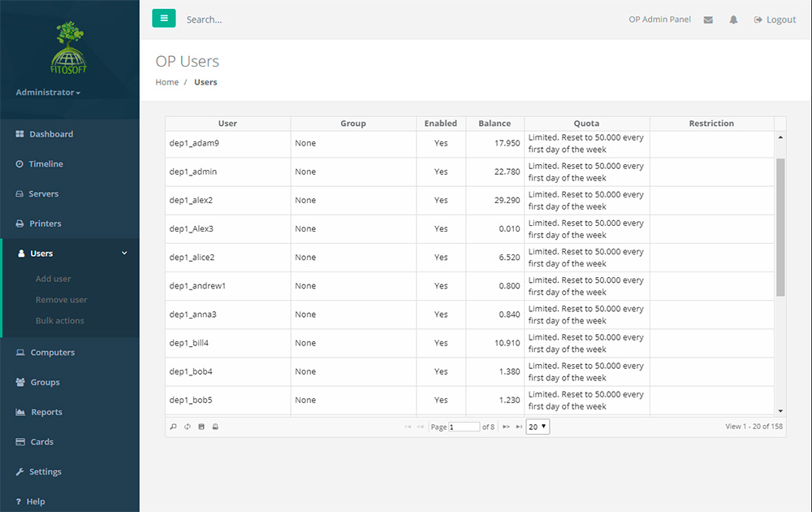The width and height of the screenshot is (812, 512).
Task: Click the page number input field
Action: click(x=464, y=427)
